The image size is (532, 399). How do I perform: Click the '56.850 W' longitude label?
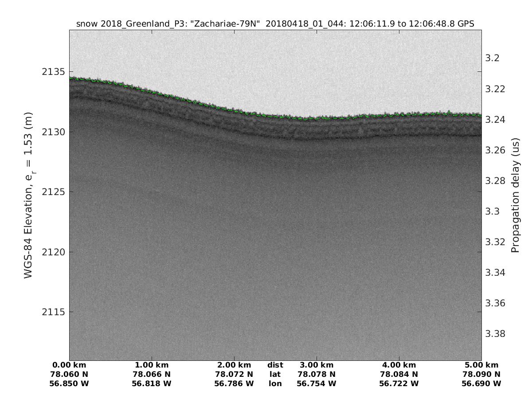pos(69,383)
